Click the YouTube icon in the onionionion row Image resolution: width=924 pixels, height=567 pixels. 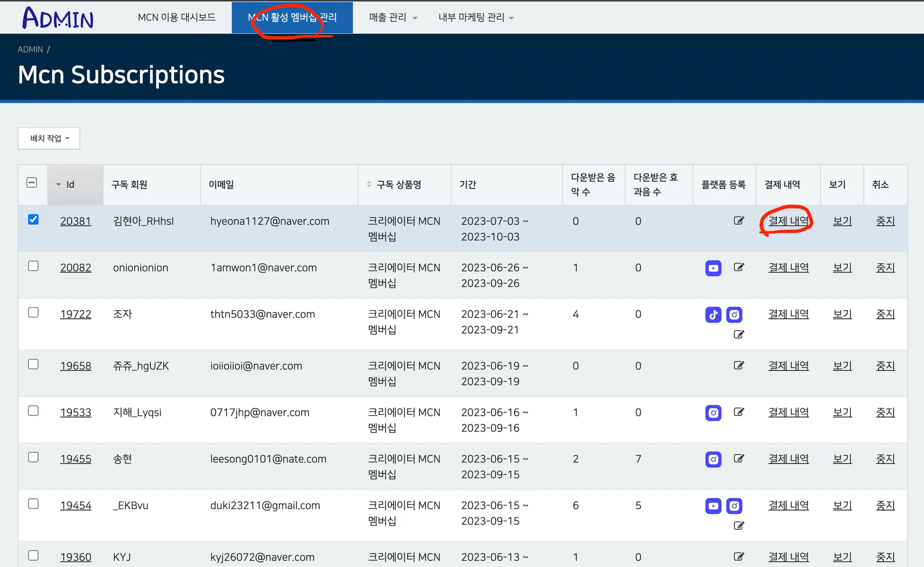[x=713, y=268]
